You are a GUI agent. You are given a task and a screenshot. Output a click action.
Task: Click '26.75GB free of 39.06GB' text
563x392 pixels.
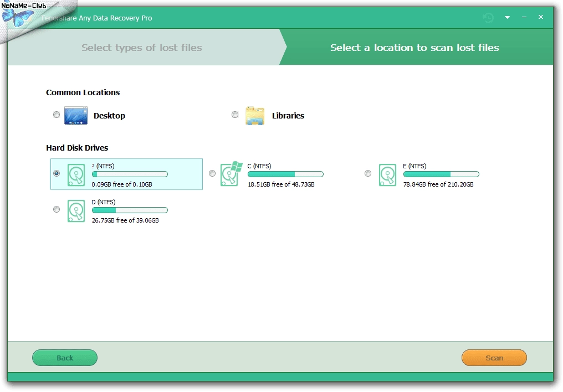[x=125, y=220]
